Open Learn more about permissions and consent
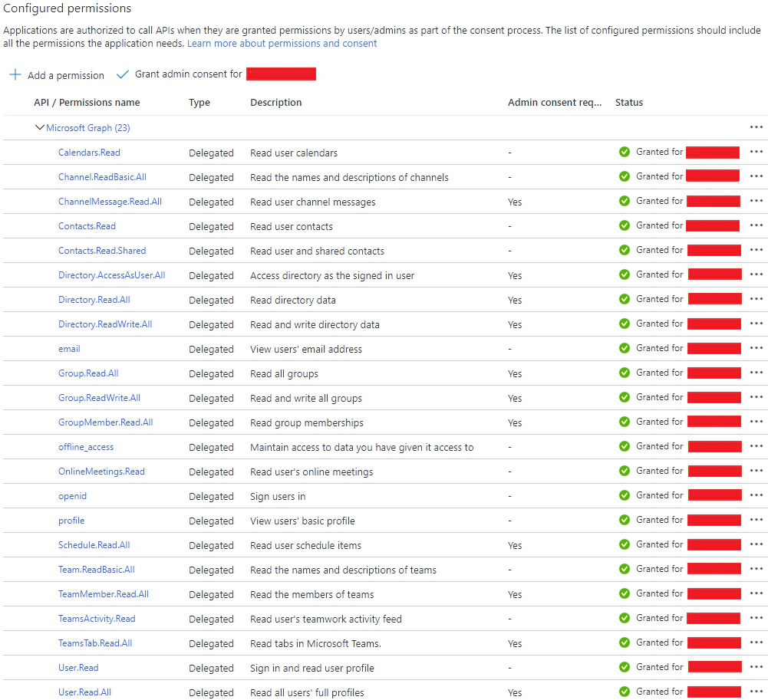 282,43
